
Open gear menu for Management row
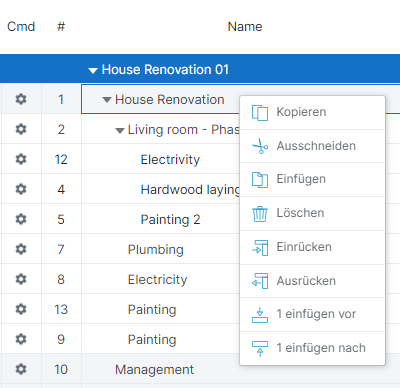tap(21, 369)
